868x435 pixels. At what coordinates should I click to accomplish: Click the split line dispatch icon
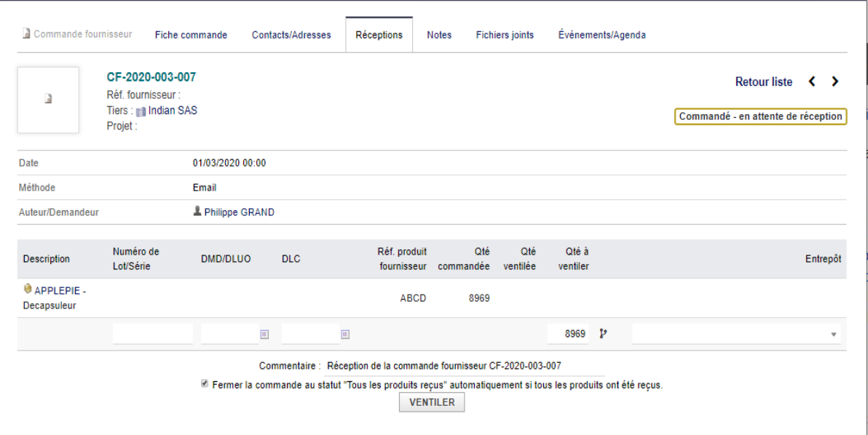[603, 334]
